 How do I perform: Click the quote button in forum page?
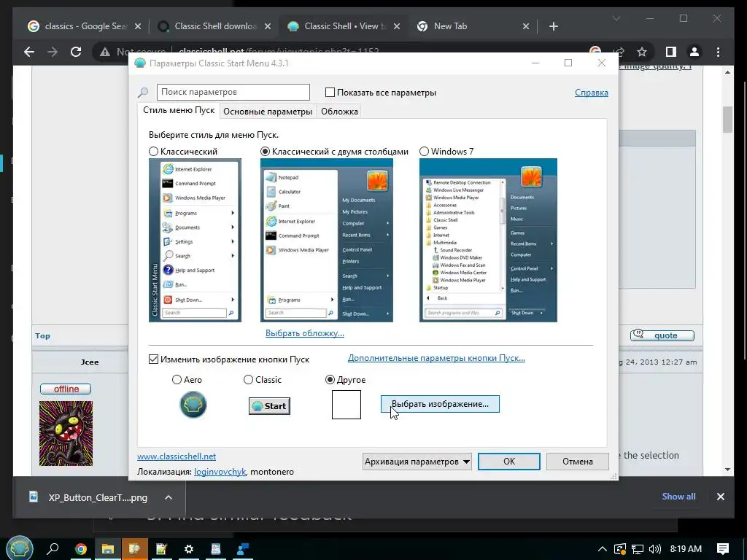pos(662,335)
